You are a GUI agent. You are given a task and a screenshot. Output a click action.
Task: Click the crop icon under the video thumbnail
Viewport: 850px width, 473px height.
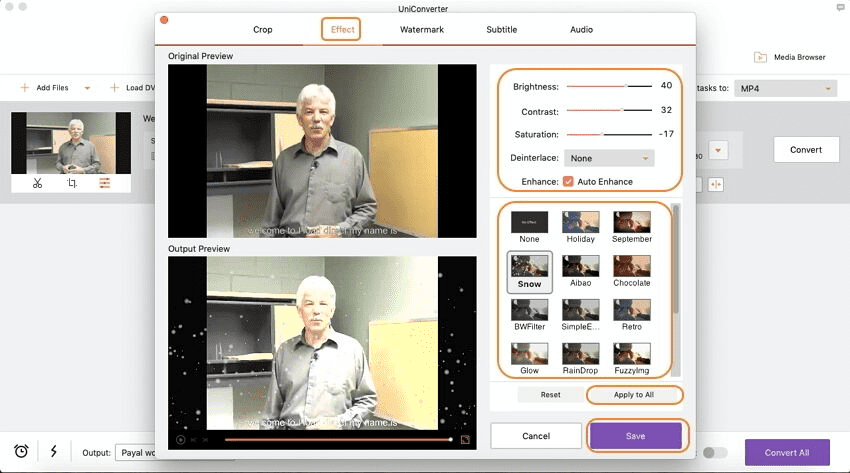[x=72, y=183]
